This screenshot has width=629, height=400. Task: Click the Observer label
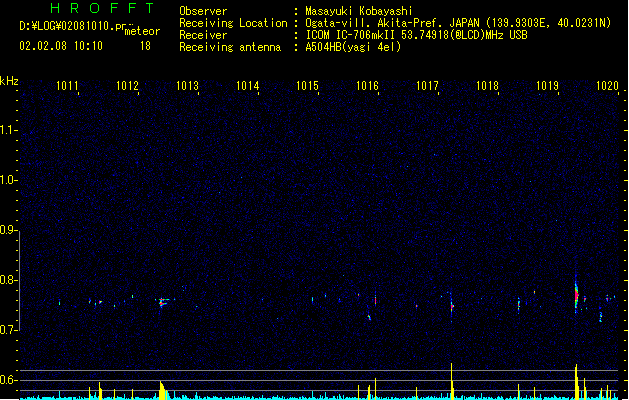pyautogui.click(x=203, y=11)
